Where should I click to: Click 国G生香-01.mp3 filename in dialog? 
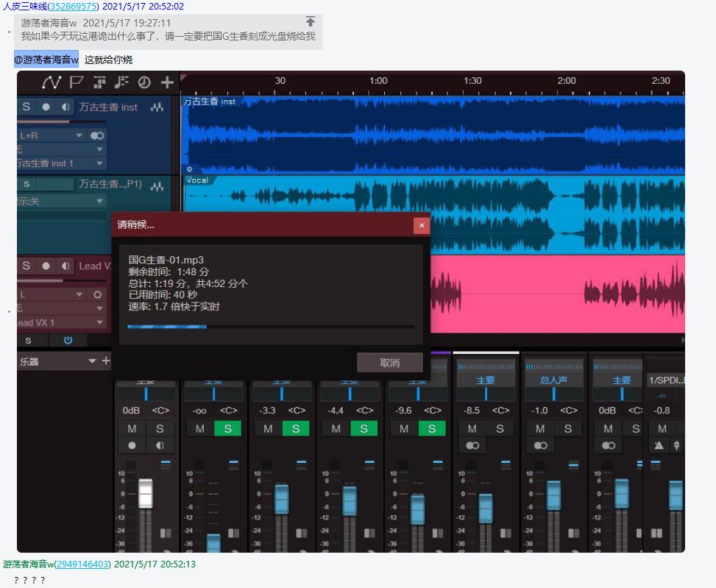[166, 260]
